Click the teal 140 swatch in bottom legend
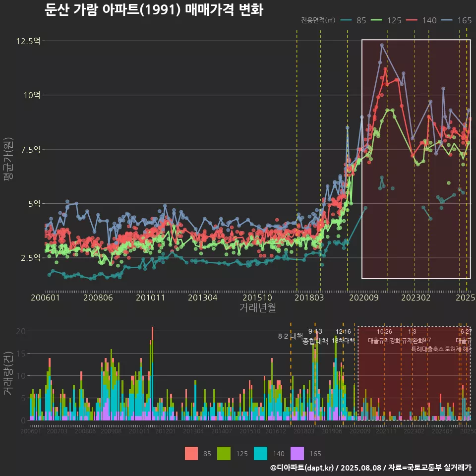The image size is (476, 476). point(260,454)
